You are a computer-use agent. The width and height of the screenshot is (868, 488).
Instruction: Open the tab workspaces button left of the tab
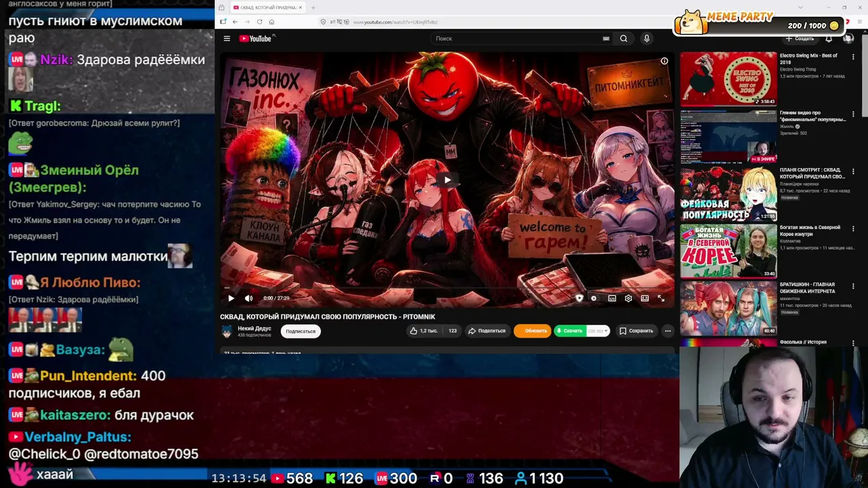coord(222,7)
